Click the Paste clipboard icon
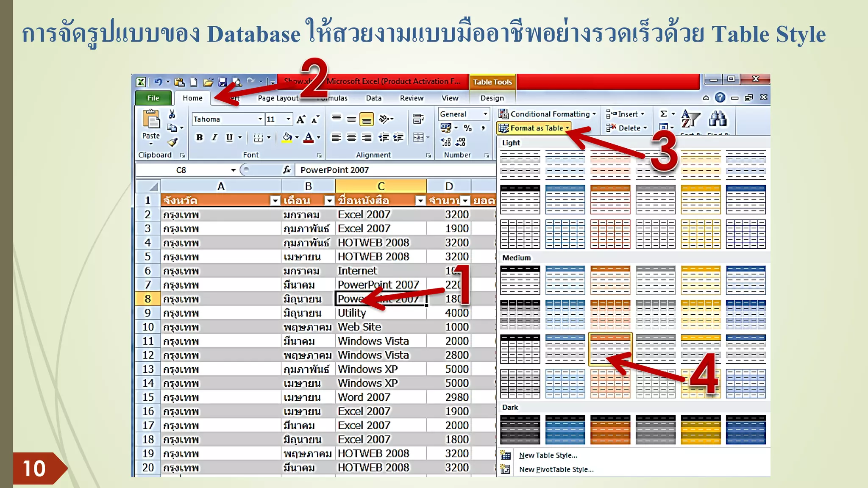 point(151,120)
